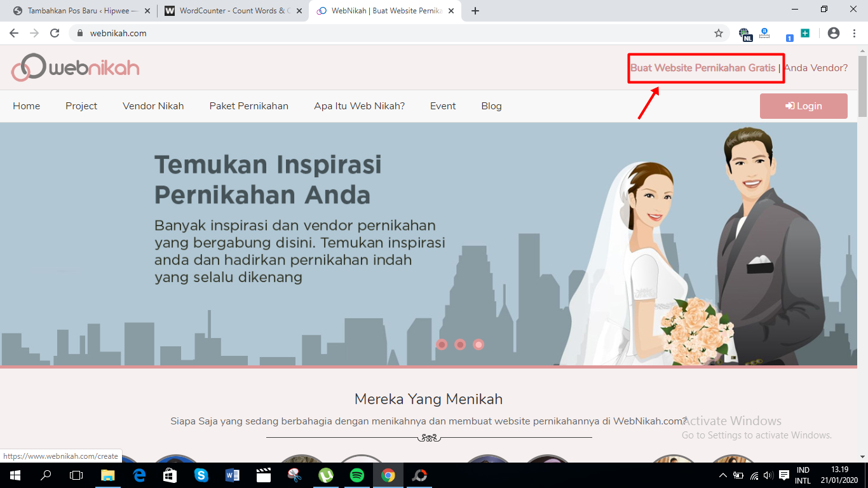The image size is (868, 488).
Task: Click Buat Website Pernikahan Gratis link
Action: [705, 67]
